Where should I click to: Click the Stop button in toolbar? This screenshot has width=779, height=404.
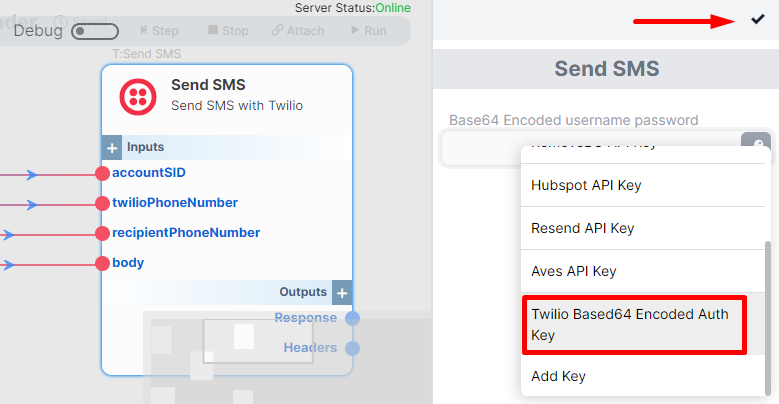pos(229,31)
